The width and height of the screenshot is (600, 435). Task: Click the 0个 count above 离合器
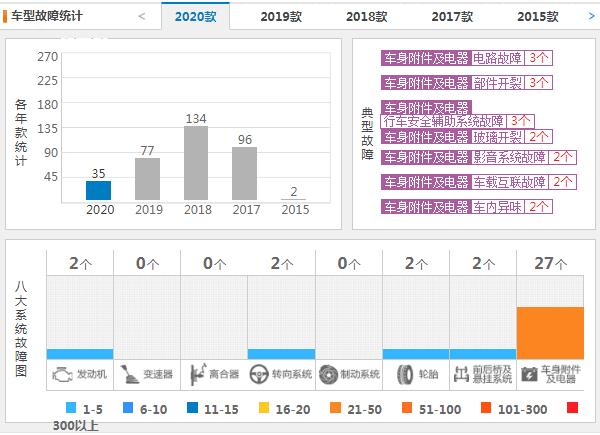(x=215, y=263)
